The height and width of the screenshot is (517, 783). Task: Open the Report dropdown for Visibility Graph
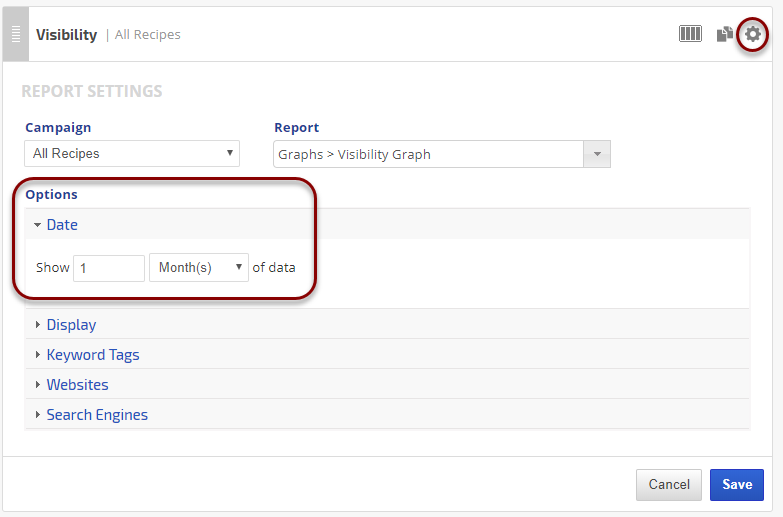point(441,154)
